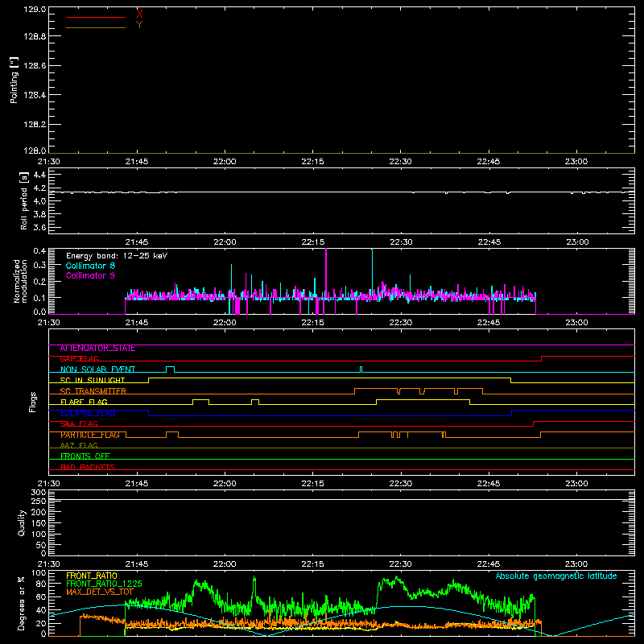Click the 128.4 tick on Pointing axis
644x644 pixels.
(35, 95)
